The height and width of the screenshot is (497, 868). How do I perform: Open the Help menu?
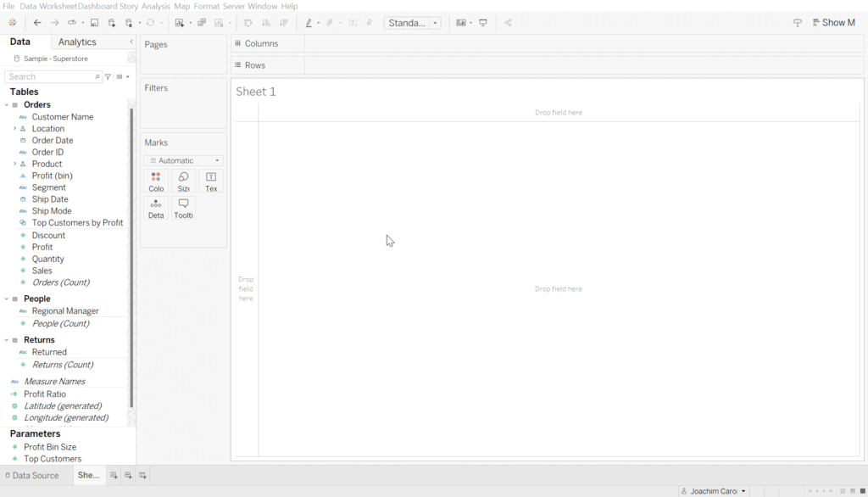click(289, 6)
